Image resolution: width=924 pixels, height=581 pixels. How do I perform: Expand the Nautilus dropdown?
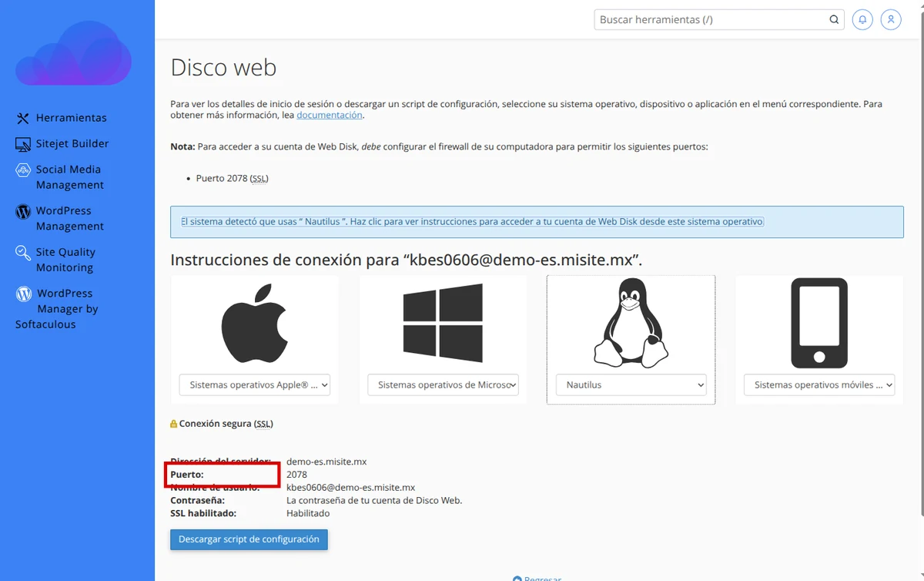(631, 385)
